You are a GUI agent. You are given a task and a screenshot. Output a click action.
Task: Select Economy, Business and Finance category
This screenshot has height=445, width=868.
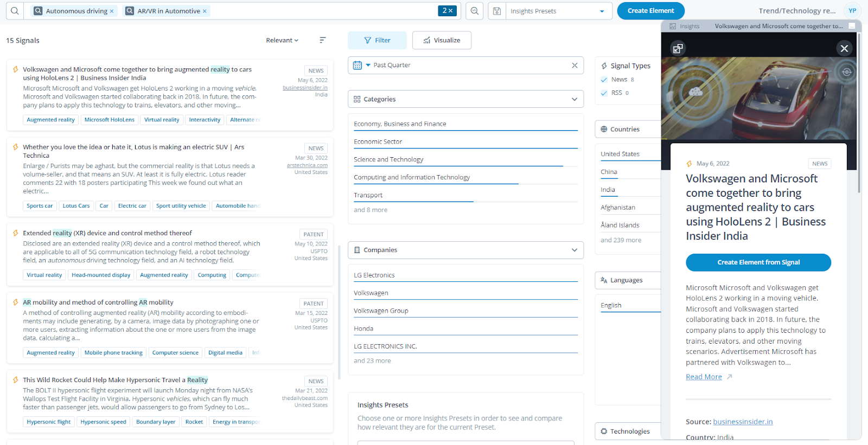coord(465,124)
